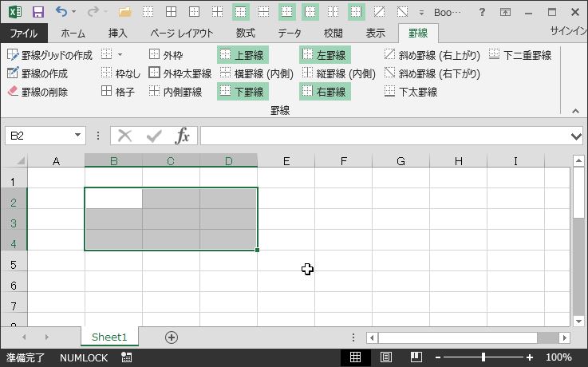The image size is (588, 367).
Task: Click 縦罫線 (内側) in ribbon
Action: [x=338, y=73]
